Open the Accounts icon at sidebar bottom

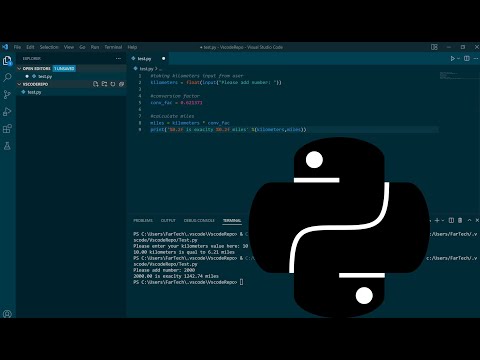coord(7,314)
